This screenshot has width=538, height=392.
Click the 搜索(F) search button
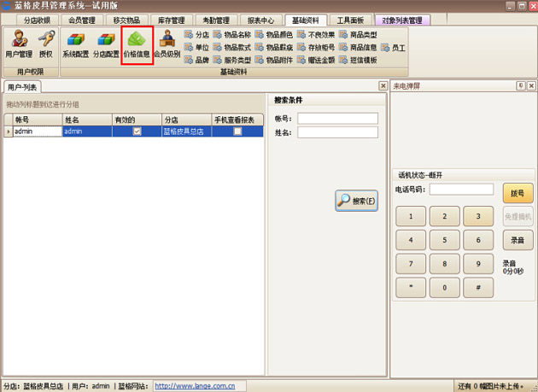tap(356, 201)
